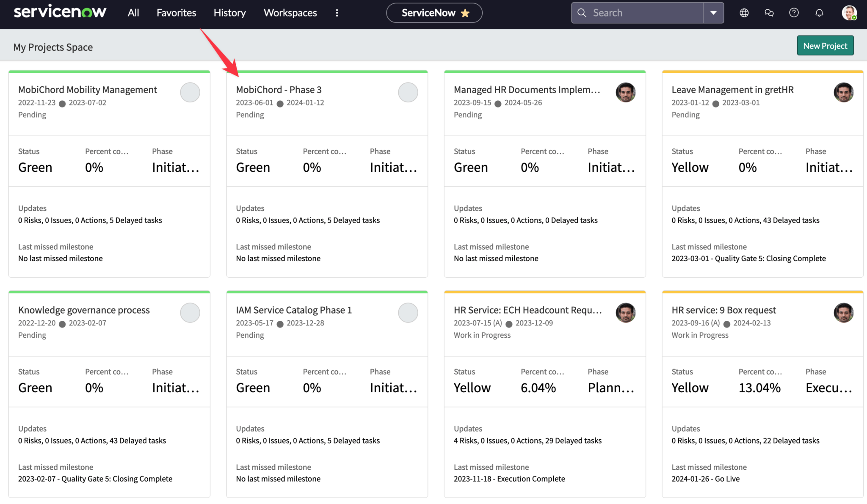Click 13.04% percent complete value
This screenshot has height=504, width=867.
point(759,388)
